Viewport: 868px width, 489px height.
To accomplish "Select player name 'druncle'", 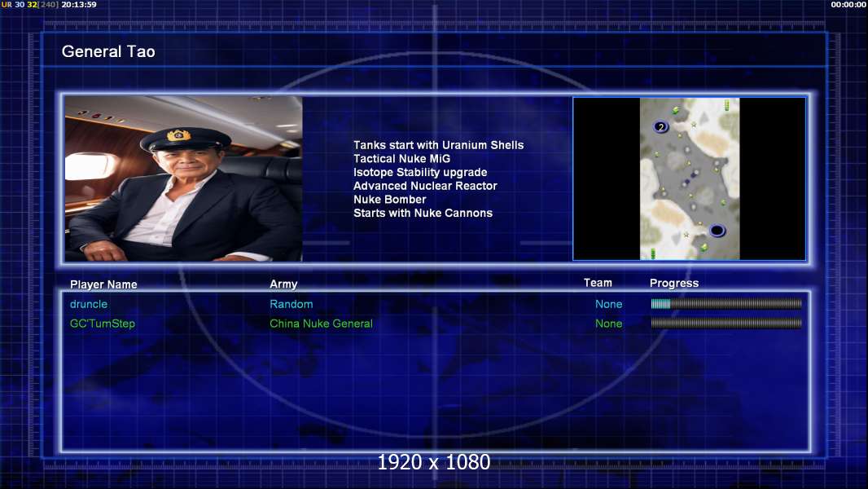I will (89, 304).
